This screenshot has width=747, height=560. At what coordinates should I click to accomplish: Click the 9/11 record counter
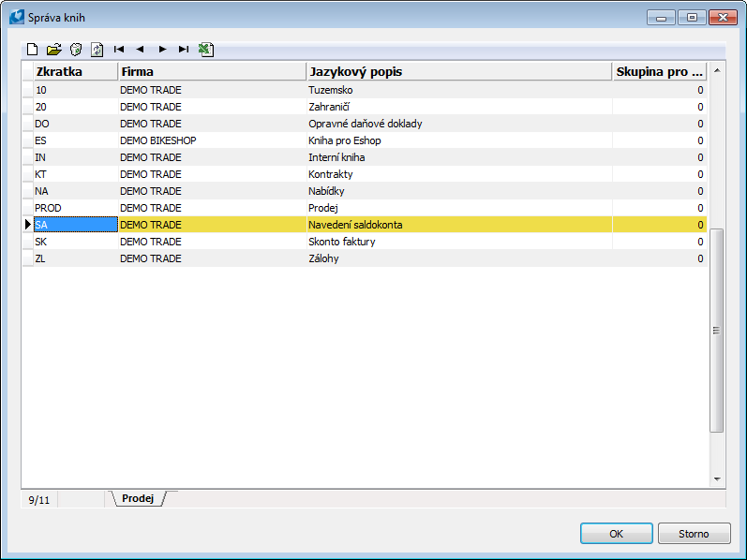(x=39, y=500)
